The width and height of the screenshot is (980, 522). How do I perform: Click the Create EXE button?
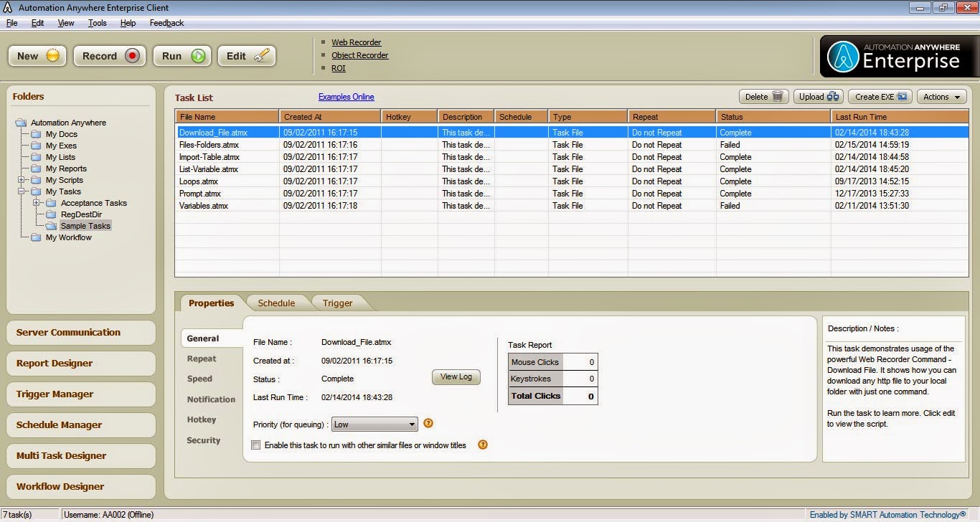881,97
